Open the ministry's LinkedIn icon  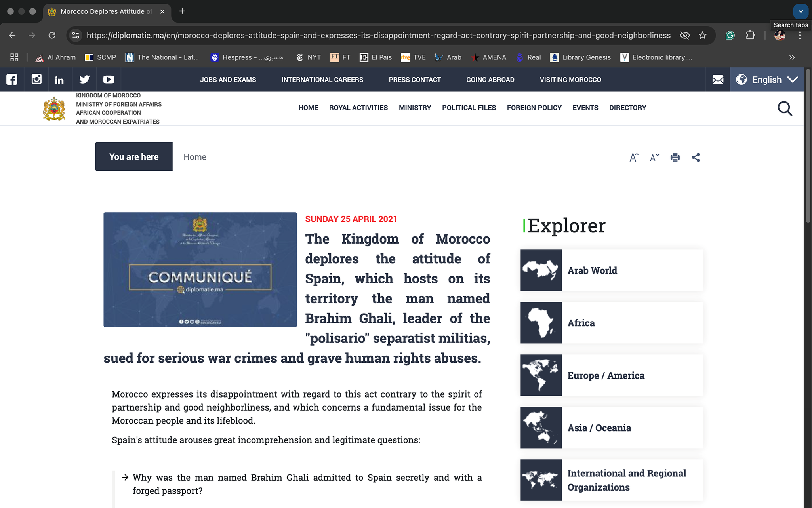(59, 80)
